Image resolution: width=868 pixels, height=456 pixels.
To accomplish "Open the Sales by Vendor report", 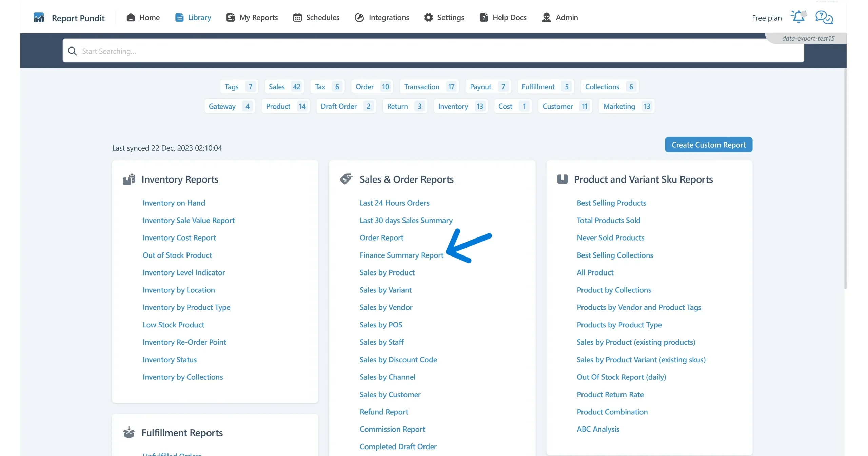I will 386,307.
